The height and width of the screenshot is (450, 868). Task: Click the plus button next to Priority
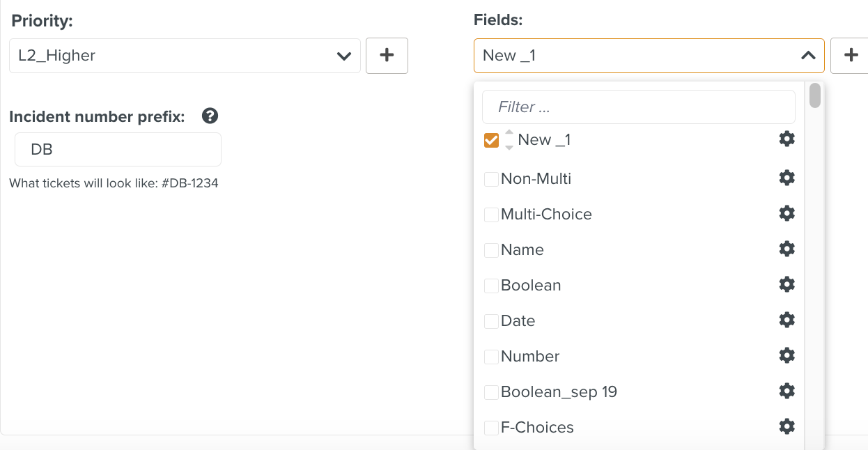(387, 56)
